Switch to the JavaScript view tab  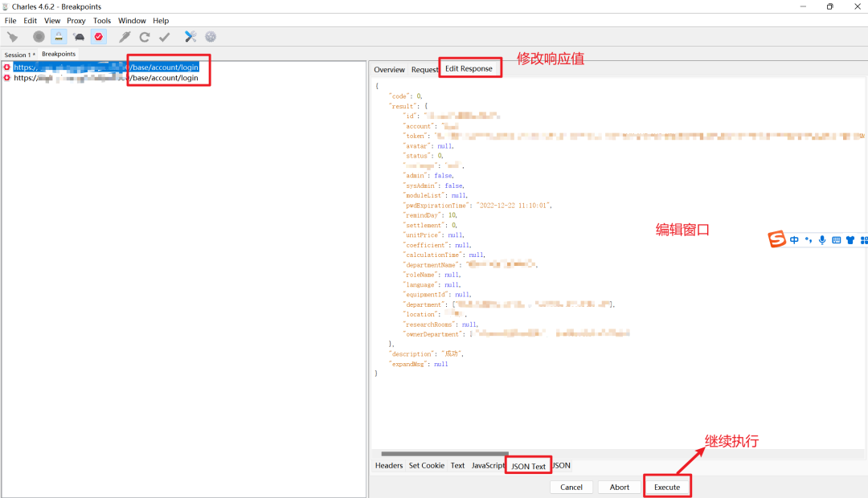click(x=488, y=465)
